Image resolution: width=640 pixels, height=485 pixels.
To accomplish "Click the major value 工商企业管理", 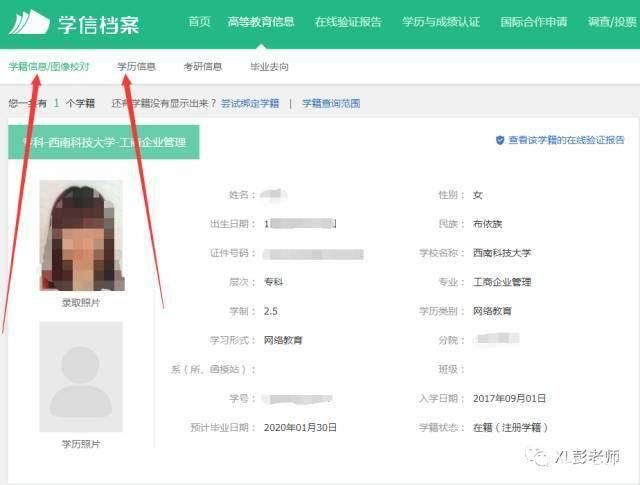I will click(x=502, y=282).
